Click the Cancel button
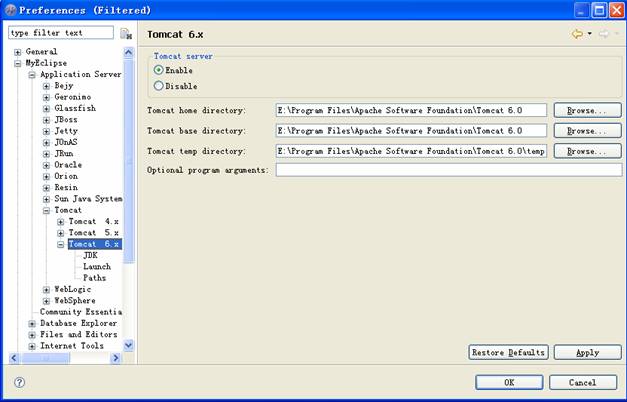The width and height of the screenshot is (627, 402). tap(583, 382)
